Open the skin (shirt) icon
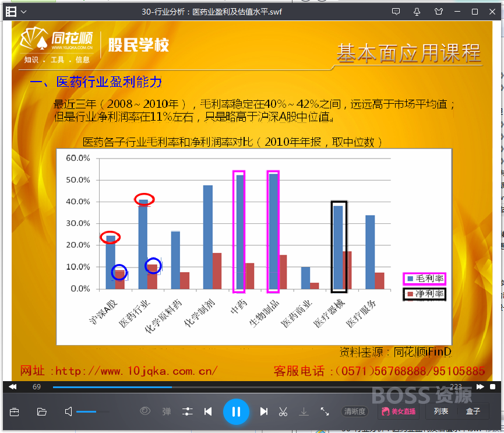Image resolution: width=504 pixels, height=433 pixels. point(438,12)
